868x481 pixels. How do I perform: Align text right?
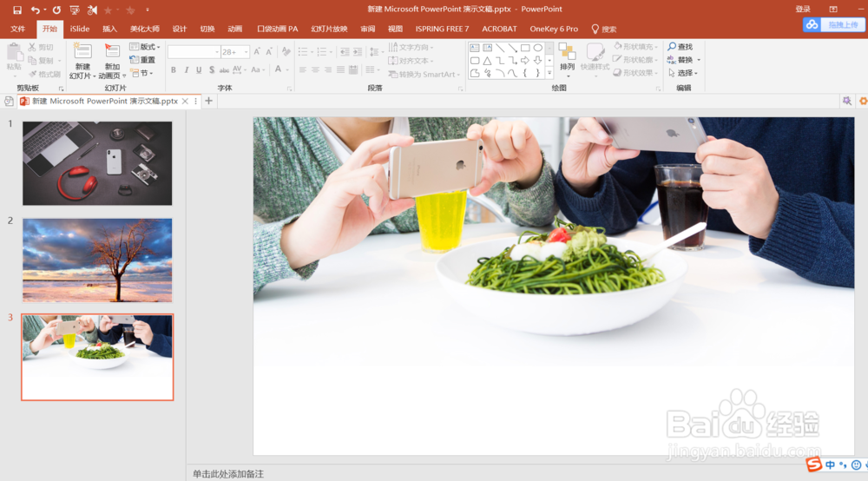pos(328,69)
